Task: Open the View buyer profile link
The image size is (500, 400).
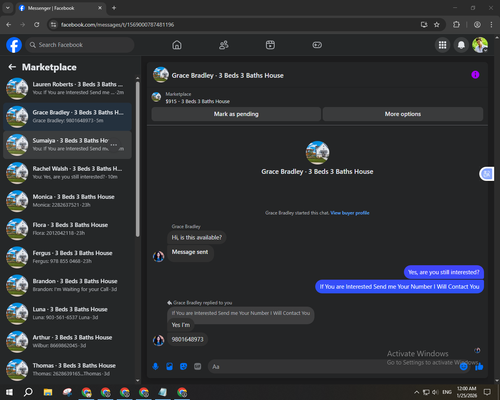Action: [350, 213]
